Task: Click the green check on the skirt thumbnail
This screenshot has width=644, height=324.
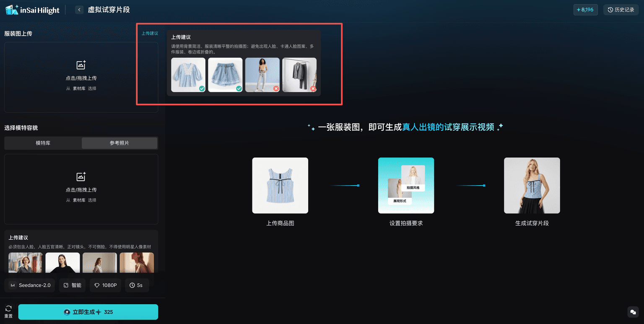Action: [x=239, y=88]
